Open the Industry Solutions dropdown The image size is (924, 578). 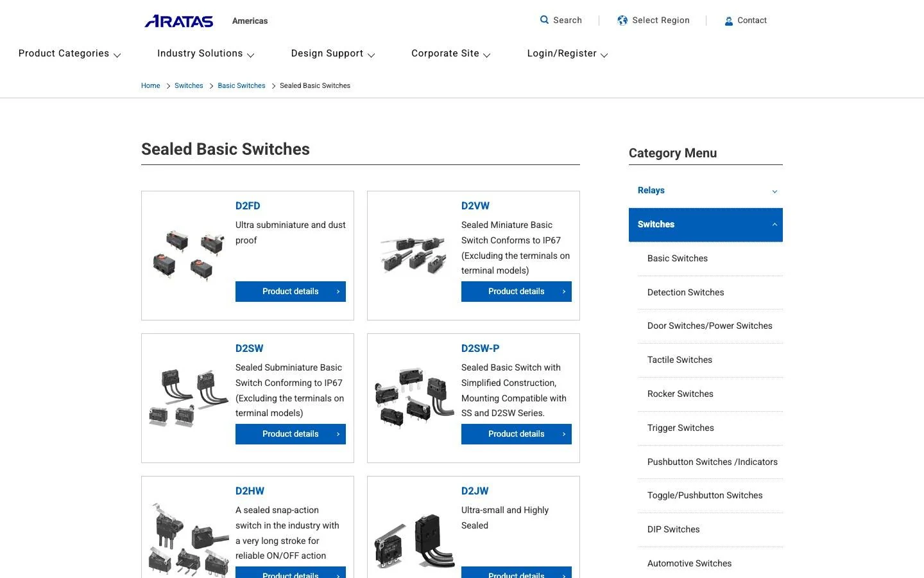[205, 54]
